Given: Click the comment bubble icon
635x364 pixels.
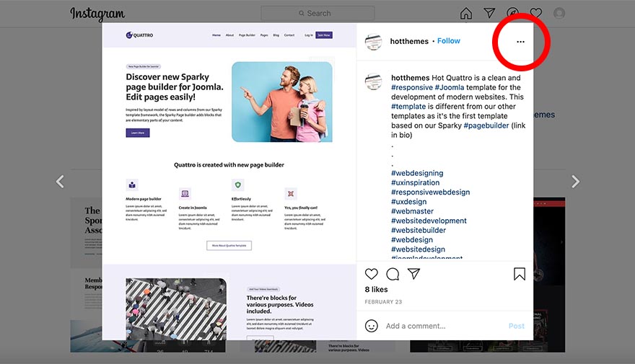Looking at the screenshot, I should (393, 274).
